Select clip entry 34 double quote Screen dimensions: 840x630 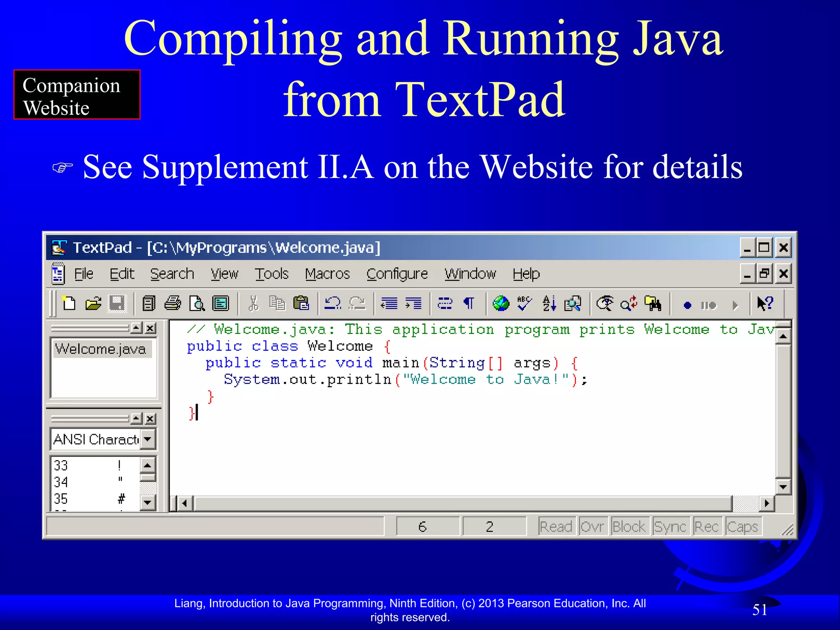[95, 482]
